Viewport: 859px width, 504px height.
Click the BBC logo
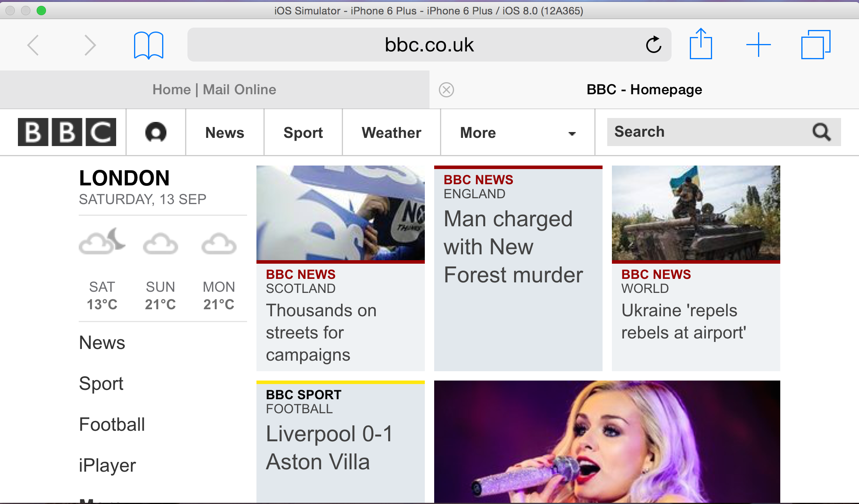(67, 132)
